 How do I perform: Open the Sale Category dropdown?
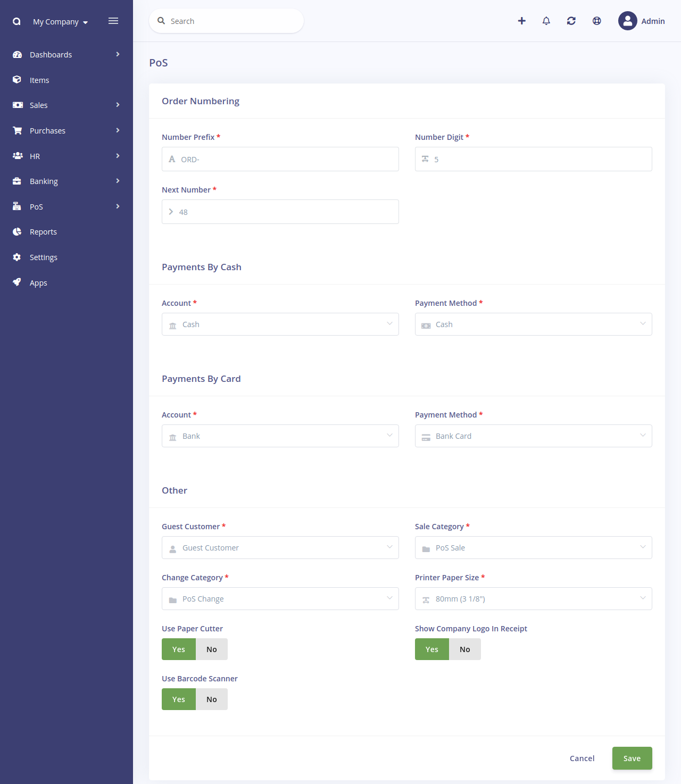click(x=534, y=547)
